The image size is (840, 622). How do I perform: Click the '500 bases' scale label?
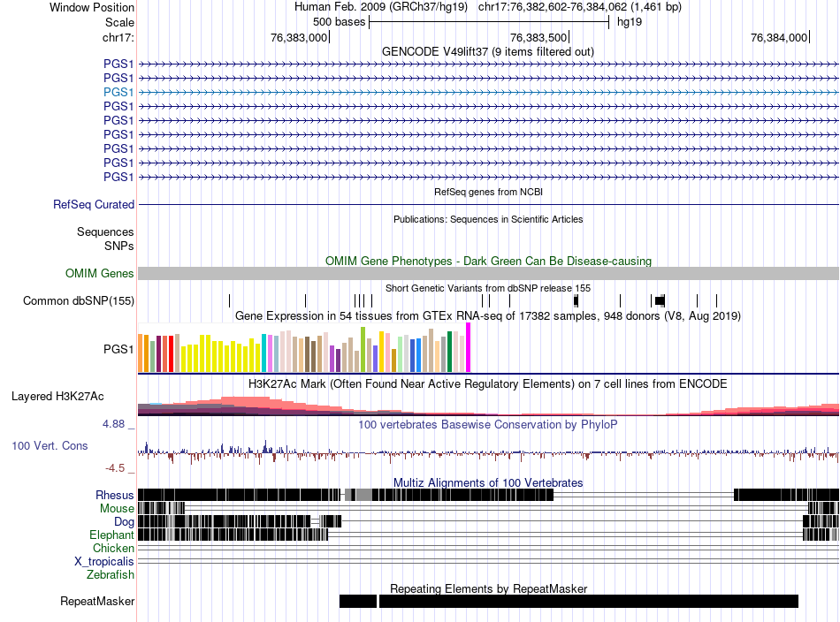coord(340,22)
